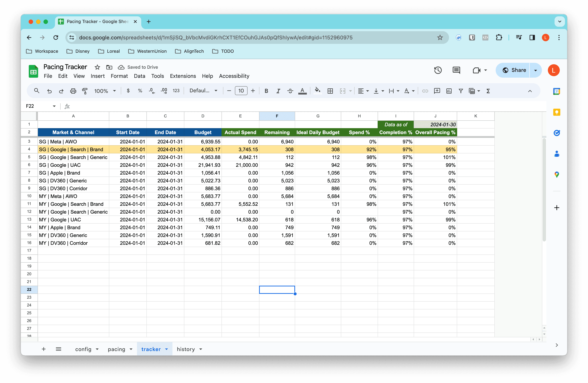The height and width of the screenshot is (383, 588).
Task: Select cell 'SG | Google | UAC'
Action: pos(73,165)
